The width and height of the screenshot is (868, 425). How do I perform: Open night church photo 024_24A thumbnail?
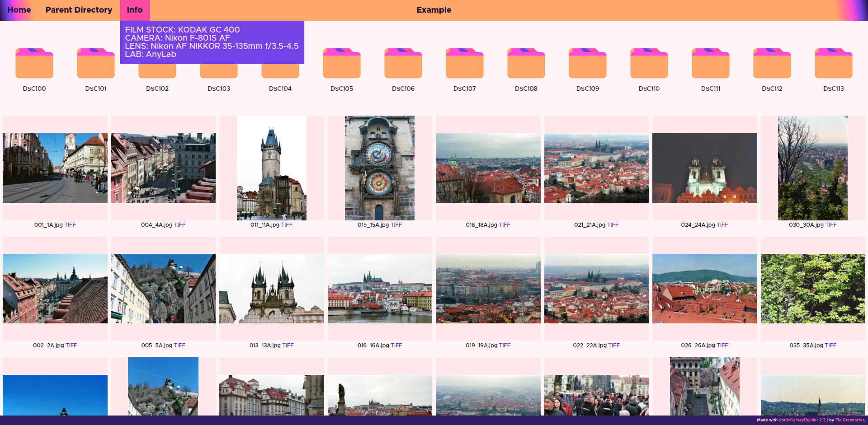coord(704,168)
